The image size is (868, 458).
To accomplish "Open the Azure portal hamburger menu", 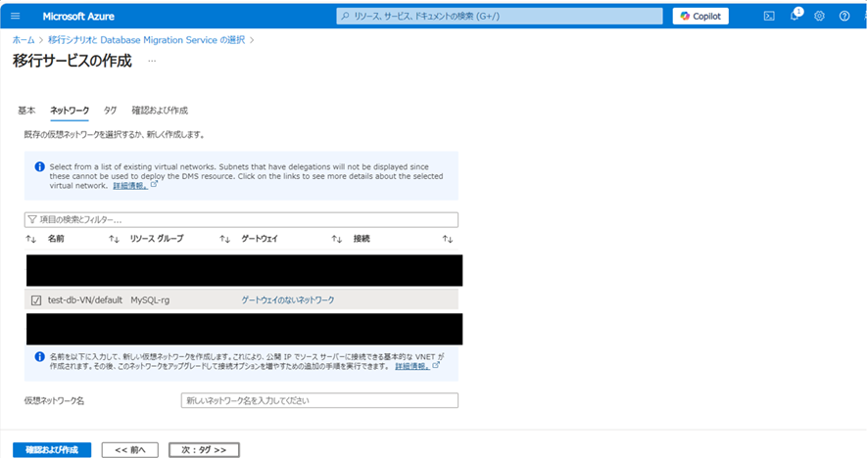I will coord(15,16).
